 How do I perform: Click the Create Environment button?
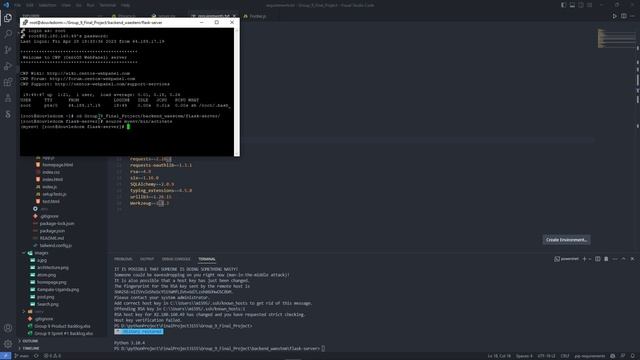pyautogui.click(x=566, y=240)
